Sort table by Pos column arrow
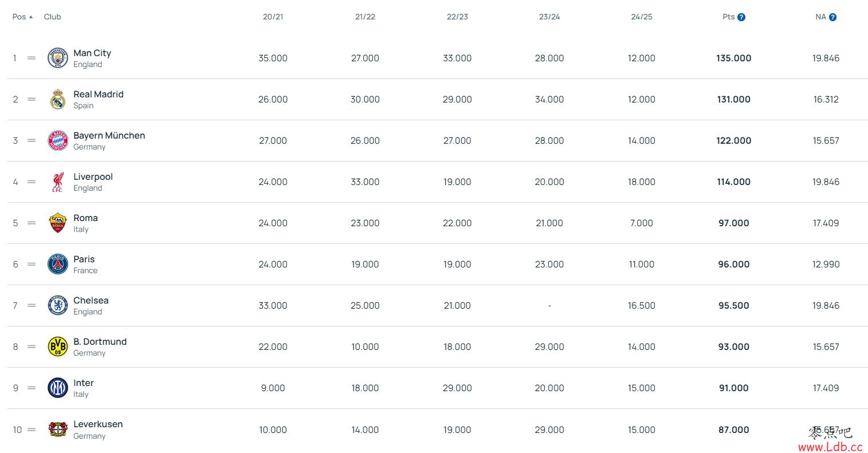Viewport: 868px width, 453px height. tap(31, 17)
